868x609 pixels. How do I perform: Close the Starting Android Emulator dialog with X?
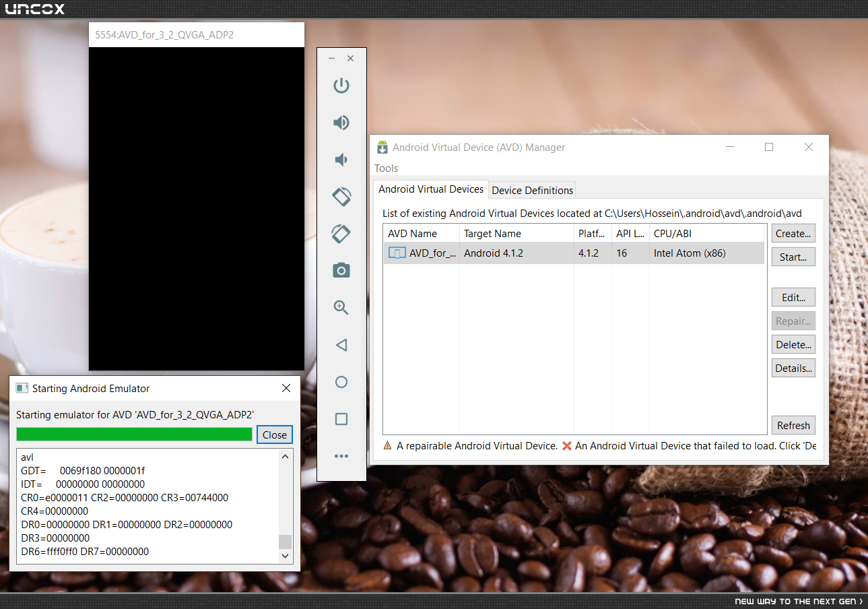[286, 388]
